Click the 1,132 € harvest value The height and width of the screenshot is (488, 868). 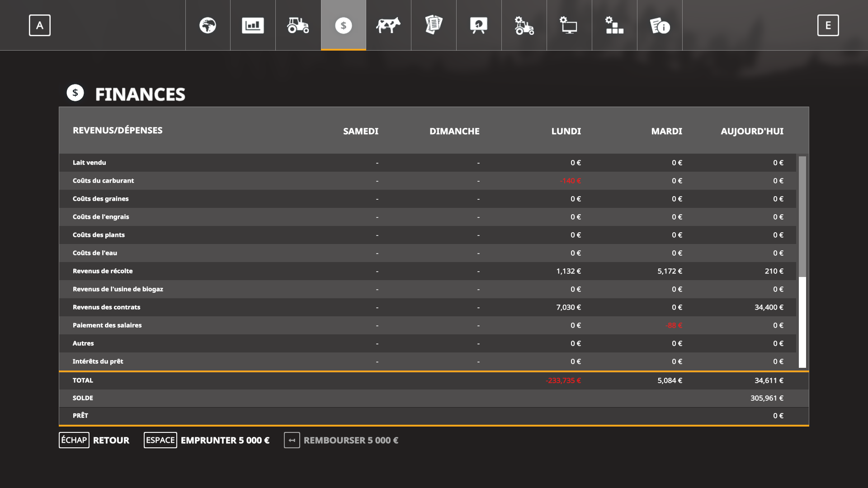pyautogui.click(x=569, y=271)
